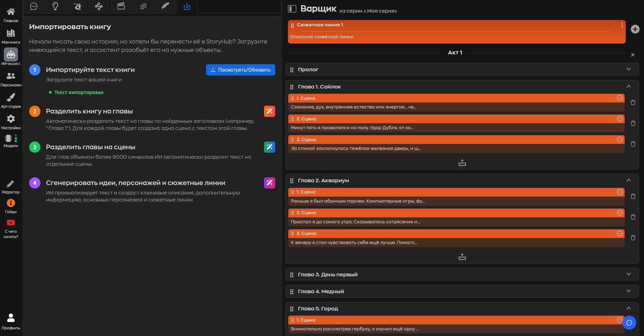
Task: Click the purple magic wand for step 4
Action: click(269, 183)
